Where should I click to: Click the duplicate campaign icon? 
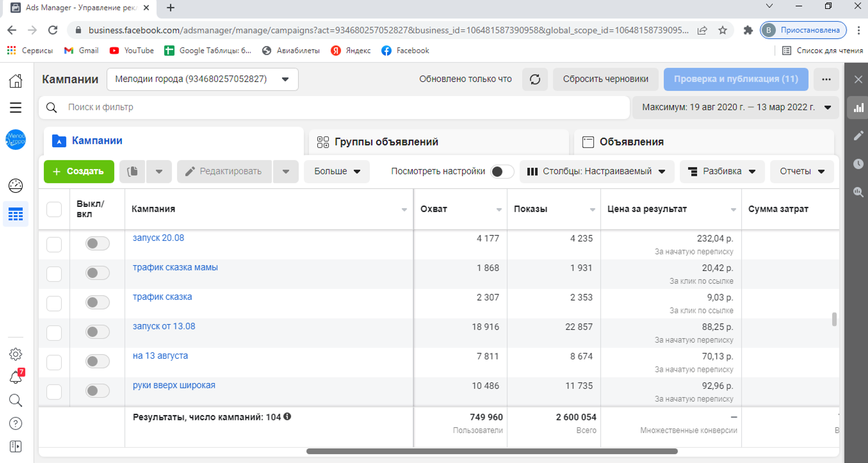point(132,171)
